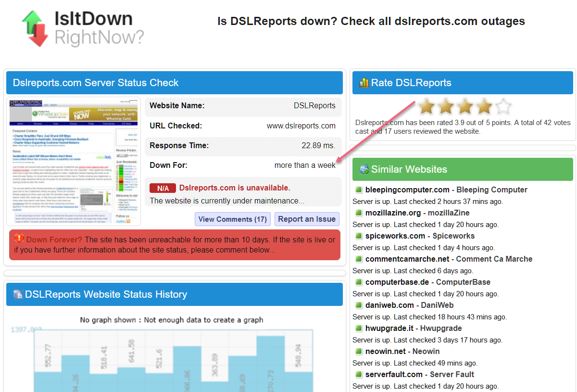Viewport: 577px width, 392px height.
Task: Click the 'URL Checked:' label
Action: [x=176, y=126]
